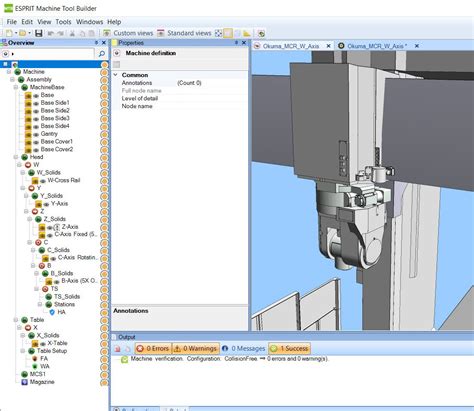
Task: Click the W axis red node icon
Action: tap(28, 165)
